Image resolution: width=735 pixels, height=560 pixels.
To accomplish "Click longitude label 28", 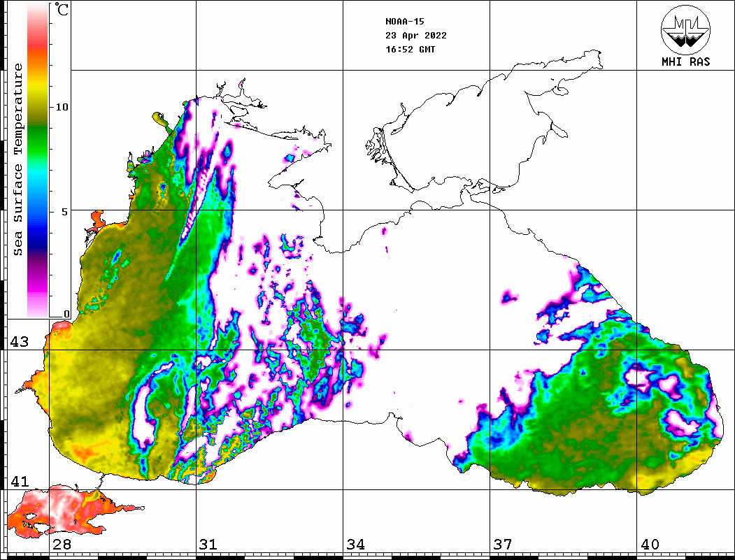I will click(x=62, y=545).
